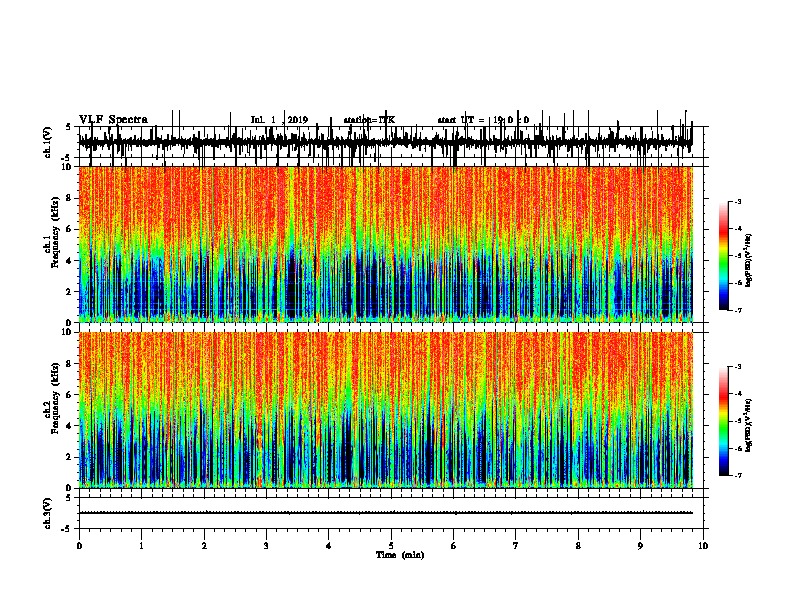Image resolution: width=792 pixels, height=612 pixels.
Task: Click the "ch.1(V)" waveform axis label
Action: (x=48, y=141)
